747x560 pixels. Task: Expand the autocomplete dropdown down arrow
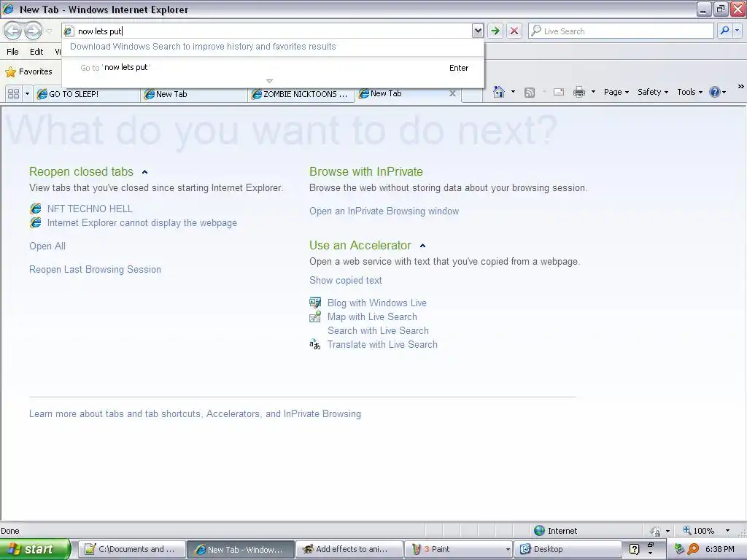270,81
